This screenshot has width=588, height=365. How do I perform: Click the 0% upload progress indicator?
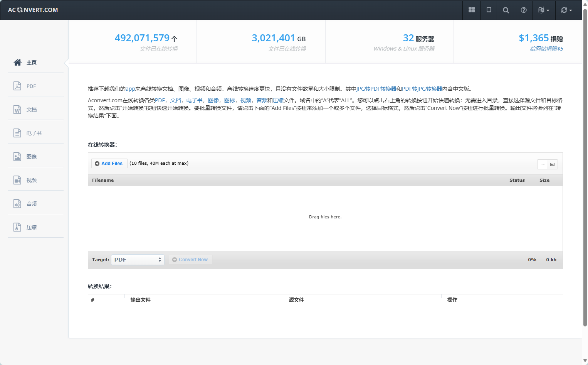[532, 260]
